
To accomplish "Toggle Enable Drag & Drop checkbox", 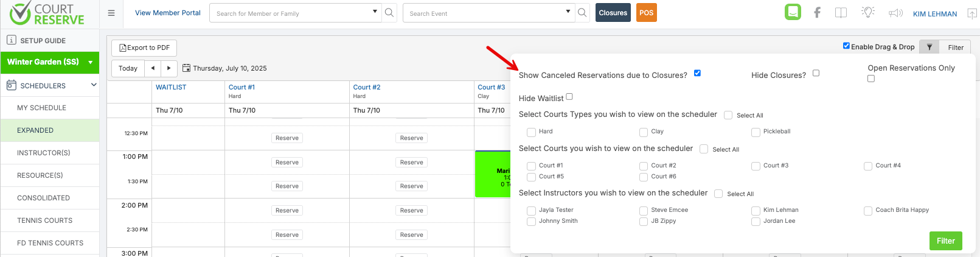I will pyautogui.click(x=846, y=46).
